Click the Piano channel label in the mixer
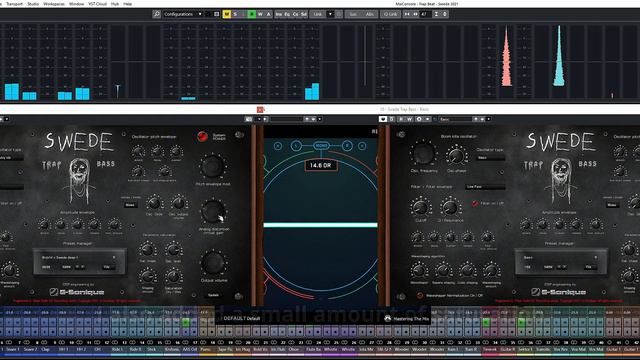The image size is (640, 360). tap(205, 350)
